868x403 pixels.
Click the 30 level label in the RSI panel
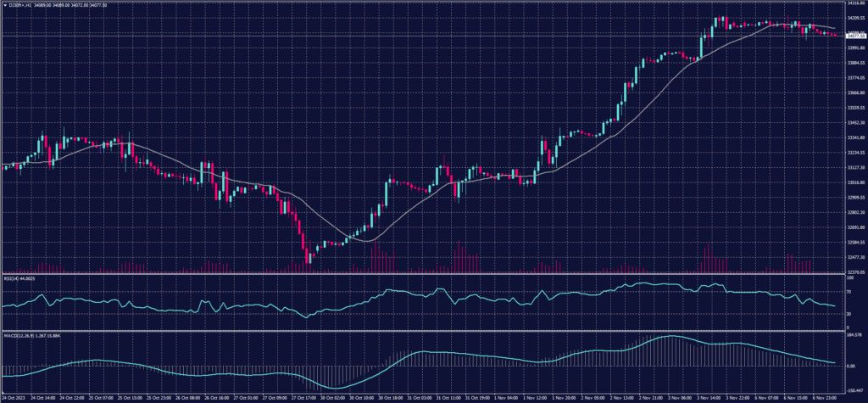(849, 314)
